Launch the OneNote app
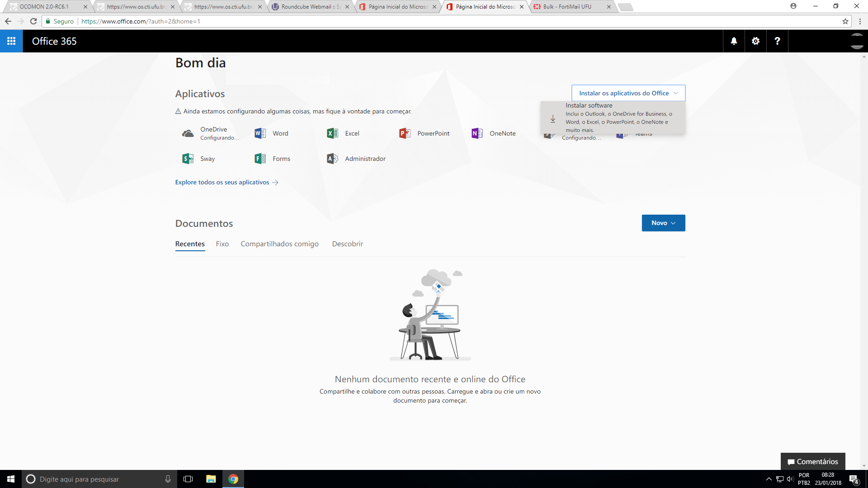This screenshot has height=488, width=868. [x=493, y=133]
